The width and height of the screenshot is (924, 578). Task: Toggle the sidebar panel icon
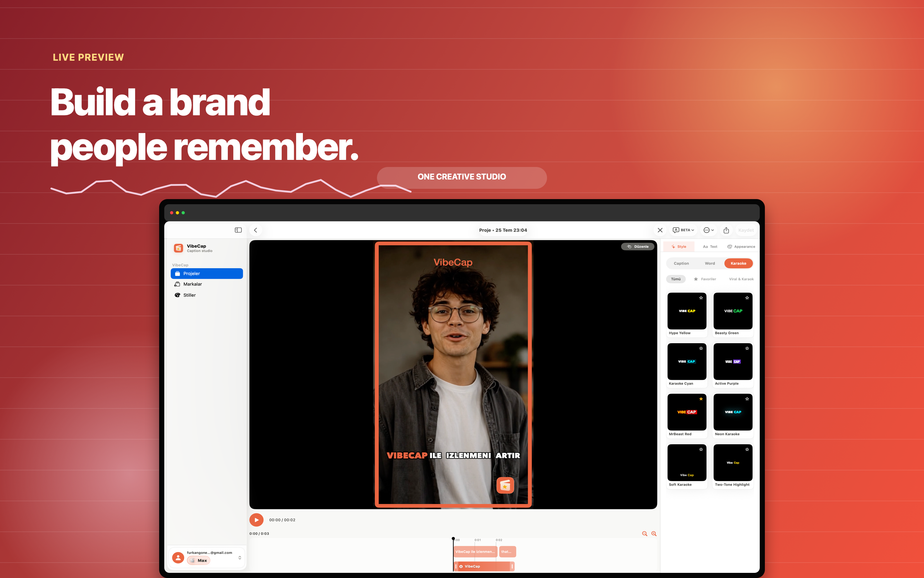238,230
